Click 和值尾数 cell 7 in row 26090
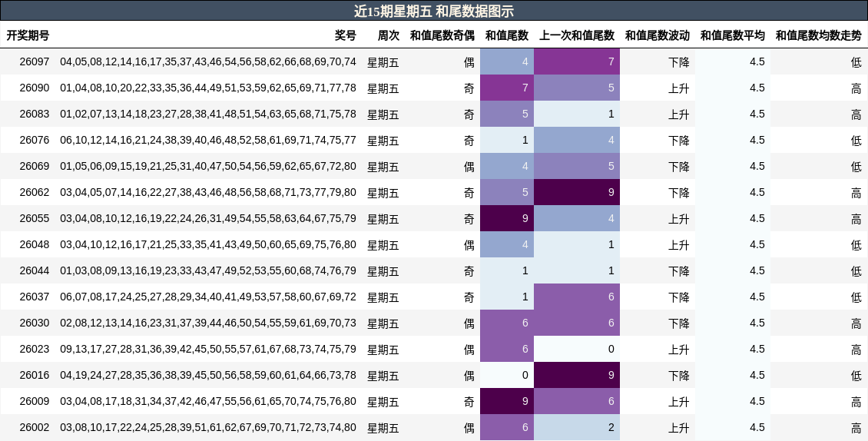Image resolution: width=868 pixels, height=441 pixels. (x=507, y=88)
